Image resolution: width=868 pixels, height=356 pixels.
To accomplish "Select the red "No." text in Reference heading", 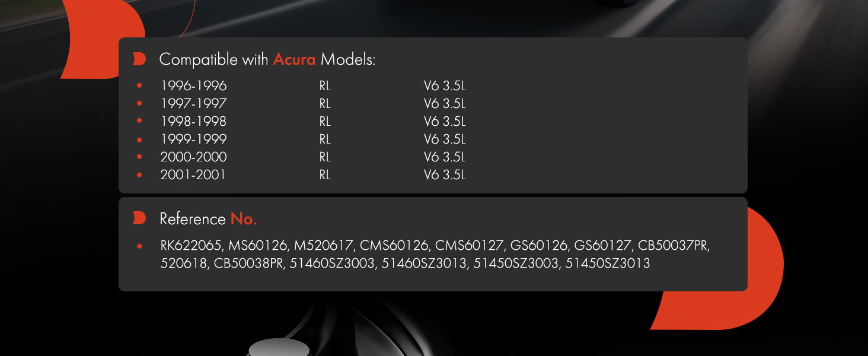I will point(243,219).
